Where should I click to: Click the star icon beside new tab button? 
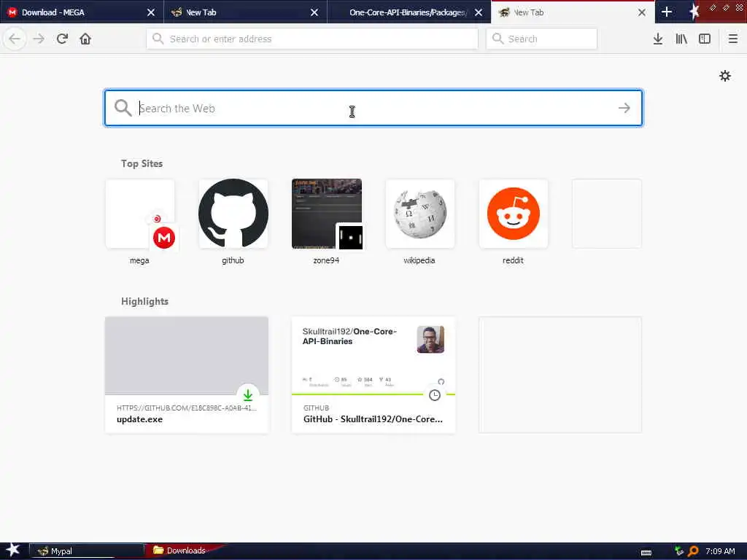point(694,12)
